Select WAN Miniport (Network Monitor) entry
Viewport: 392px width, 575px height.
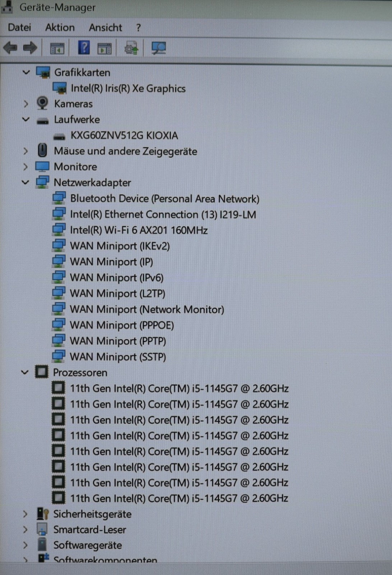pyautogui.click(x=147, y=309)
